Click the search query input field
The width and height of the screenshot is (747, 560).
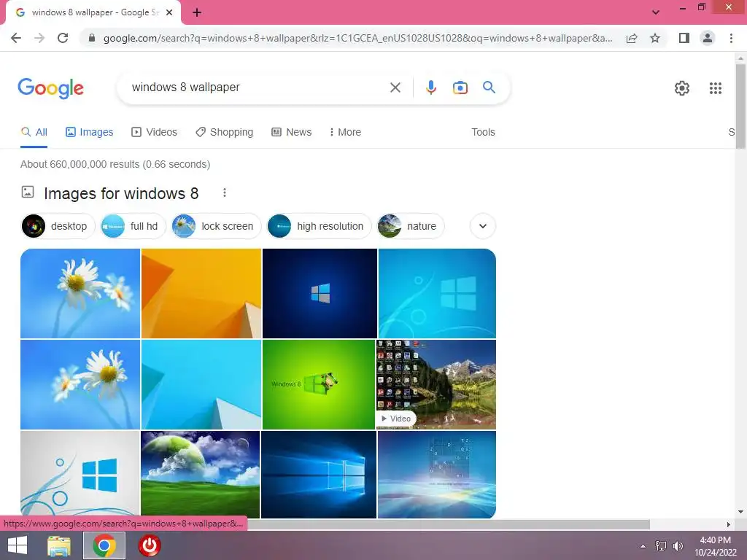coord(258,87)
